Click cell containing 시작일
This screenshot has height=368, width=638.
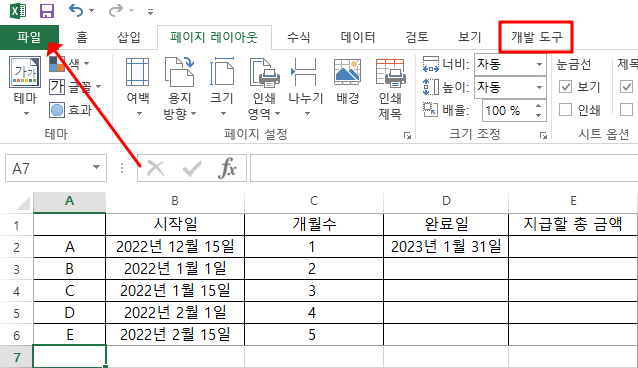point(175,224)
